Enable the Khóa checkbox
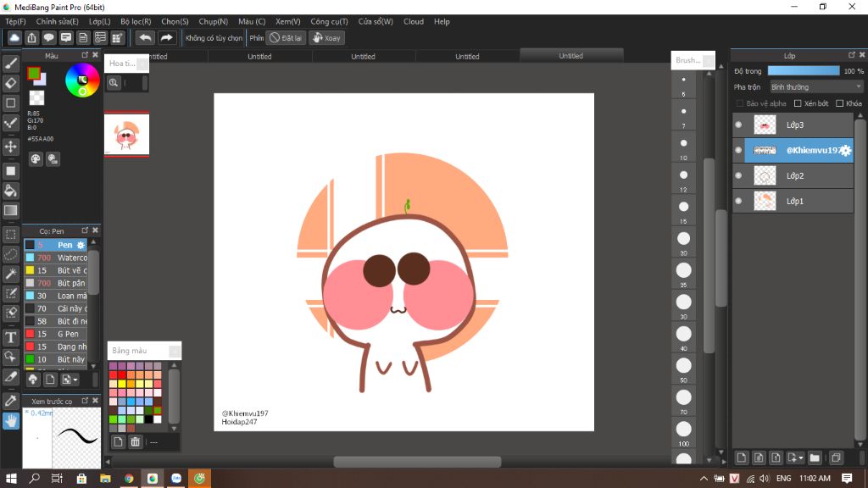This screenshot has width=868, height=488. (840, 103)
